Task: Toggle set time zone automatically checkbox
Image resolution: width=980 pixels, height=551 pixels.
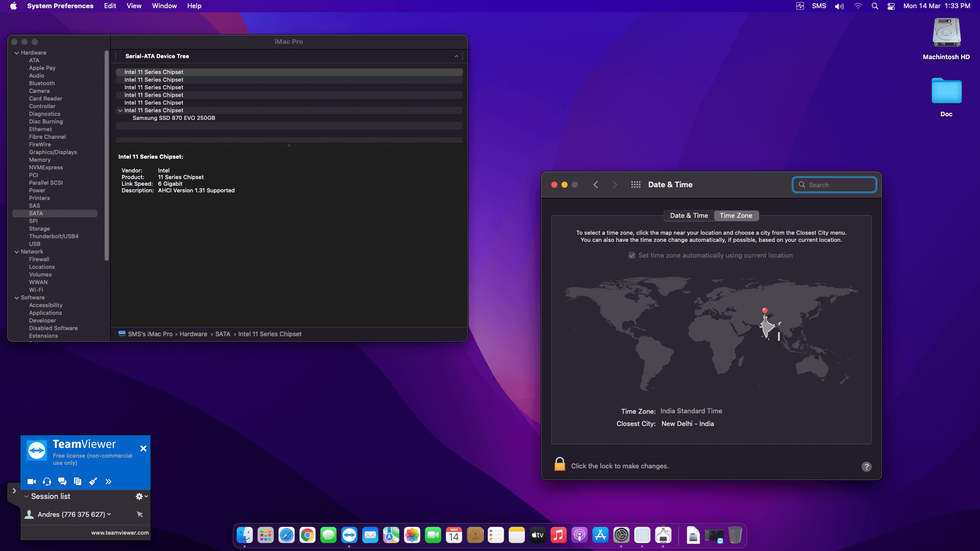Action: [x=632, y=255]
